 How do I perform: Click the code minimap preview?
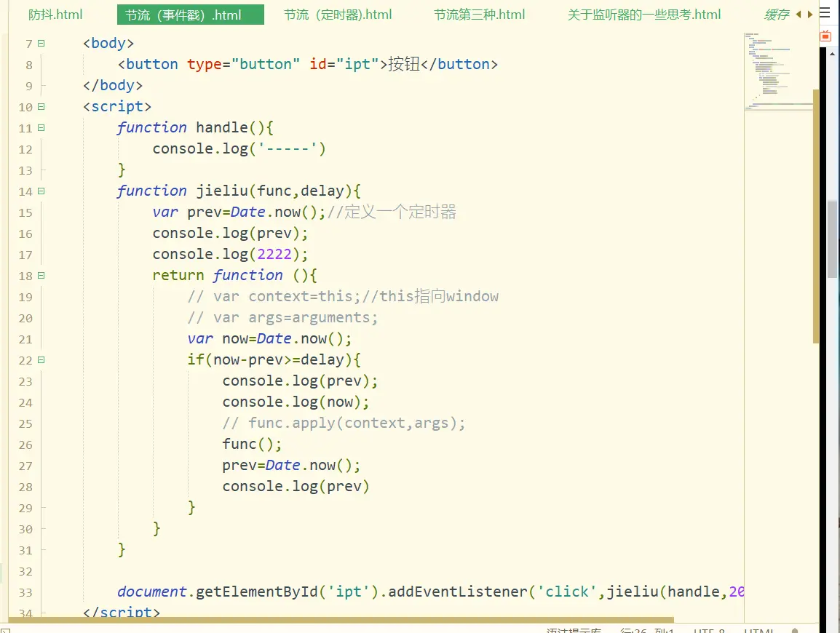(778, 71)
